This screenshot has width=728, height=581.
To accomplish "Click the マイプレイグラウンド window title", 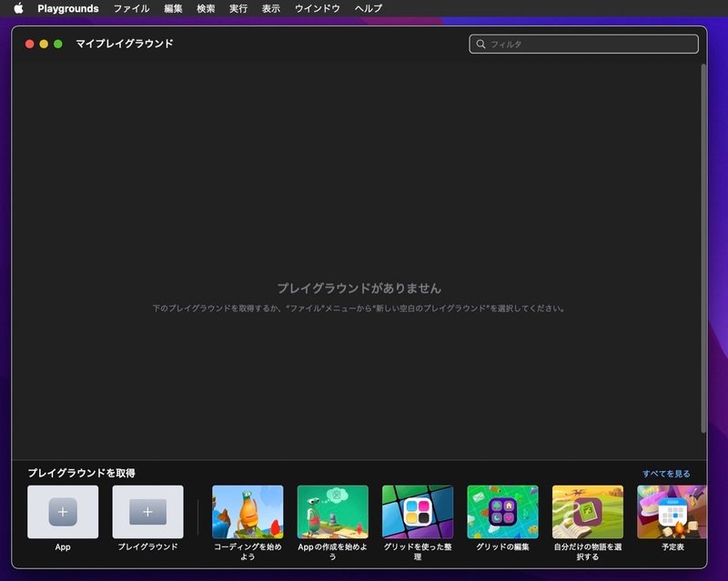I will (x=125, y=44).
